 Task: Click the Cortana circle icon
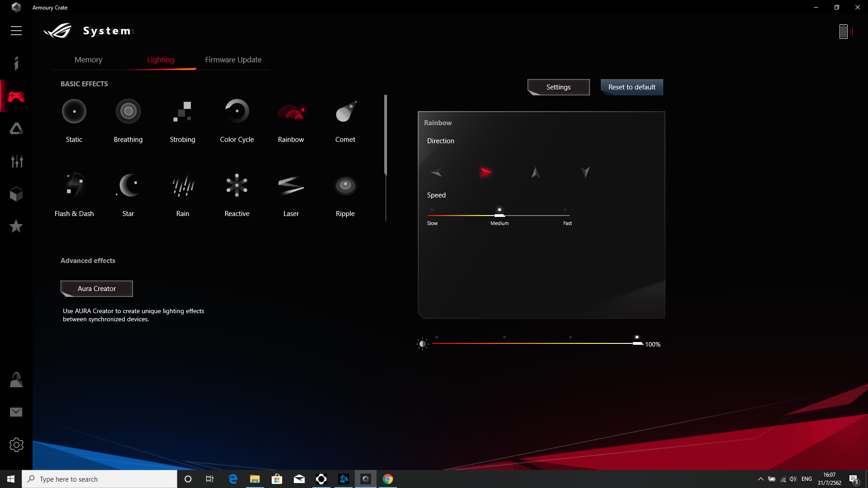click(188, 479)
